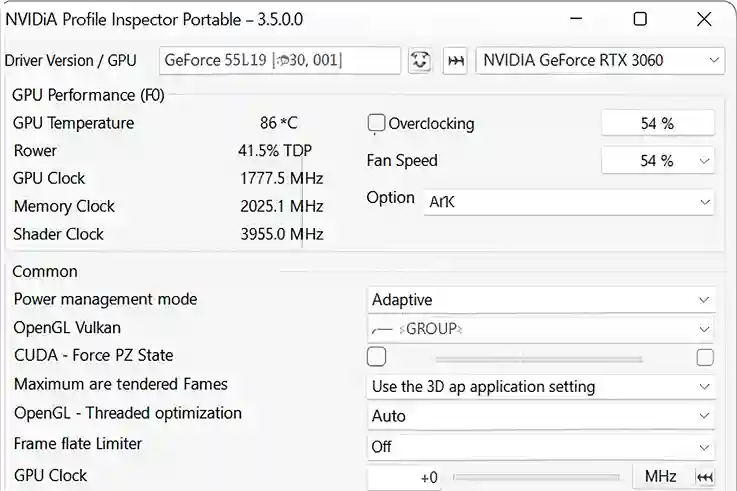This screenshot has width=737, height=491.
Task: Click the GPU Clock +0 offset field
Action: click(x=404, y=478)
